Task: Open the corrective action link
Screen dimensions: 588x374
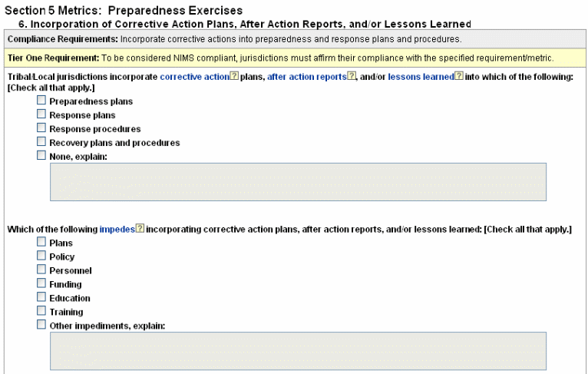Action: (x=194, y=78)
